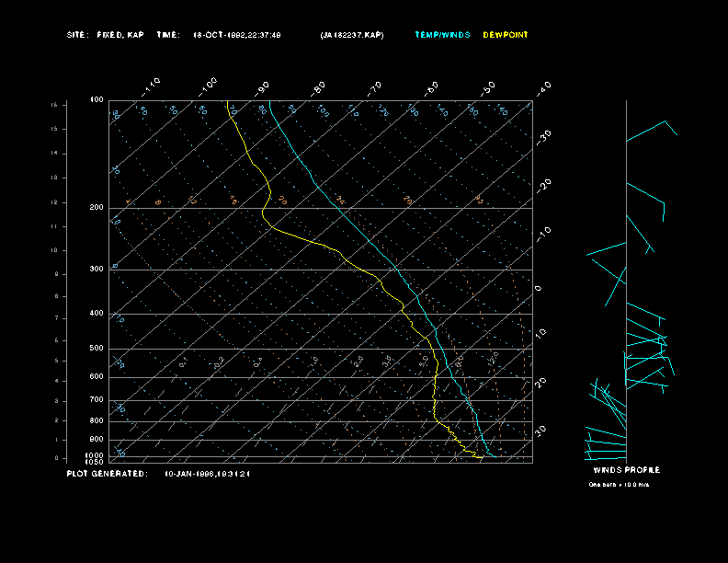The width and height of the screenshot is (728, 563).
Task: Click the 300 pressure level label
Action: pos(96,270)
